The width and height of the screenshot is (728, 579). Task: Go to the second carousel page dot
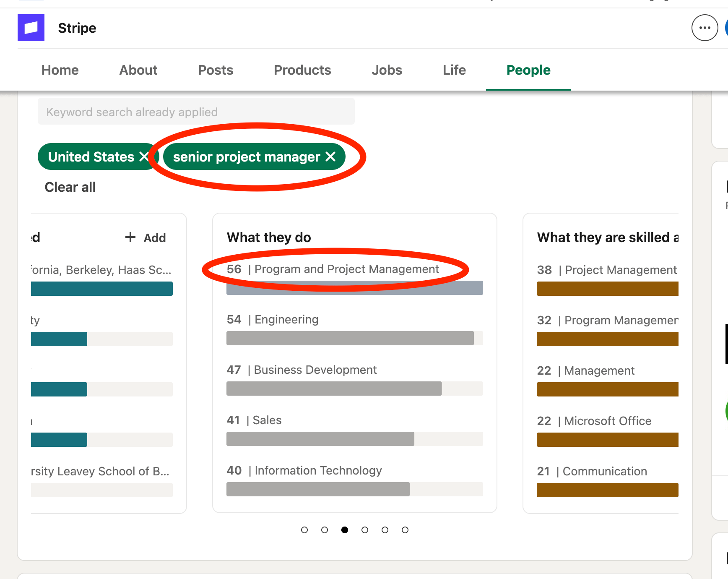tap(325, 530)
